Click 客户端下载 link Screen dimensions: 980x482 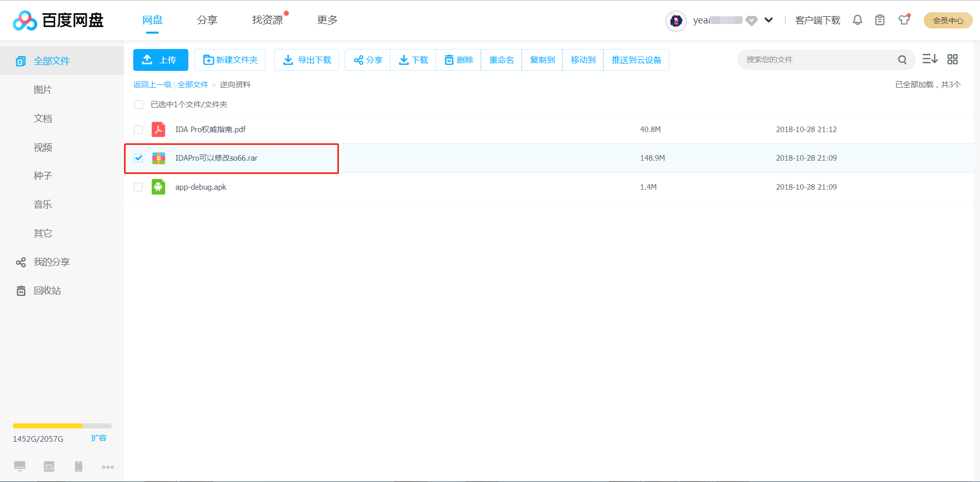pyautogui.click(x=818, y=20)
